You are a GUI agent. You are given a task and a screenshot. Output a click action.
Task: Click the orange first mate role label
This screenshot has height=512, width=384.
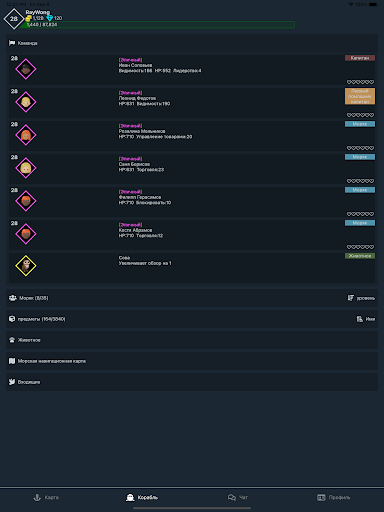360,96
